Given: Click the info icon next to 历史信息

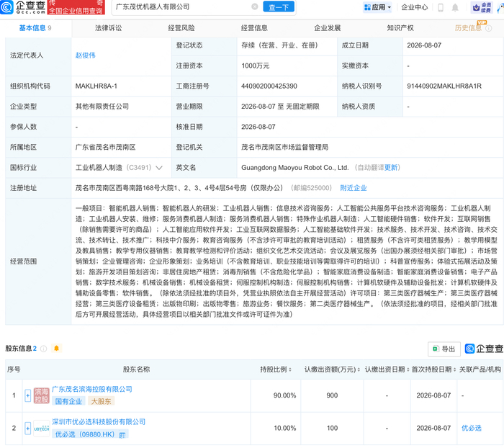Looking at the screenshot, I should 489,28.
